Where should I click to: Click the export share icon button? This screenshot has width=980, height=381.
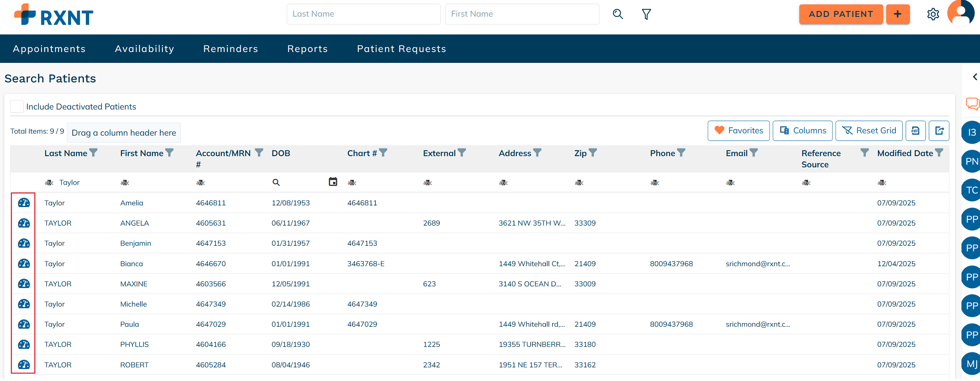tap(939, 131)
